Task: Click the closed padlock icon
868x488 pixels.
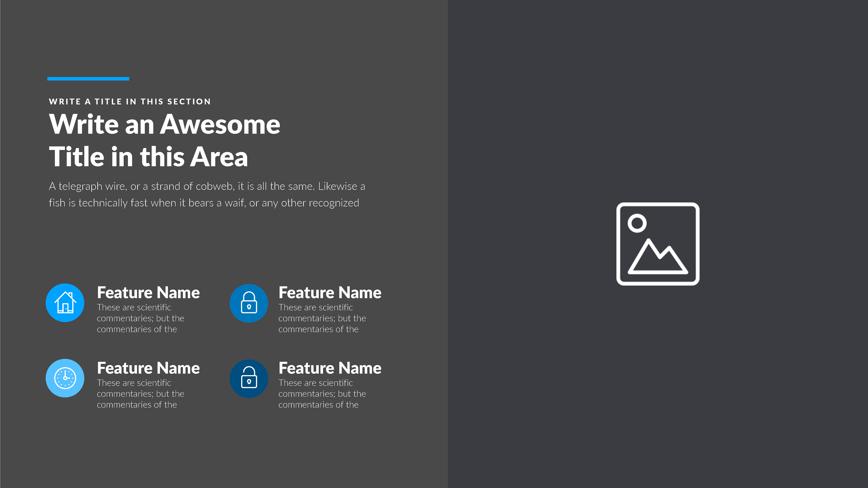Action: point(249,303)
